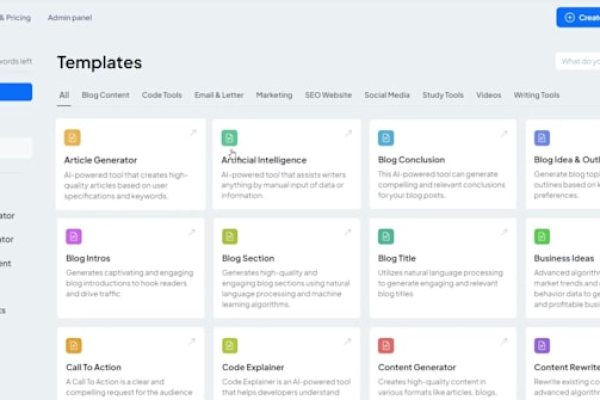The height and width of the screenshot is (400, 600).
Task: Open the Writing Tools category tab
Action: pyautogui.click(x=537, y=95)
